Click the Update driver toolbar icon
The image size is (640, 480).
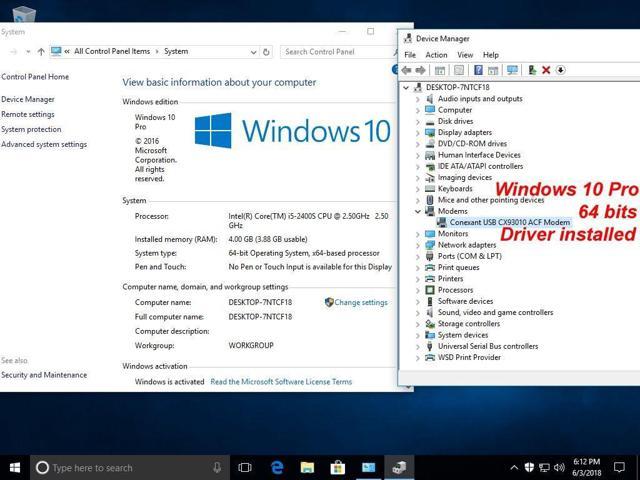pyautogui.click(x=532, y=70)
